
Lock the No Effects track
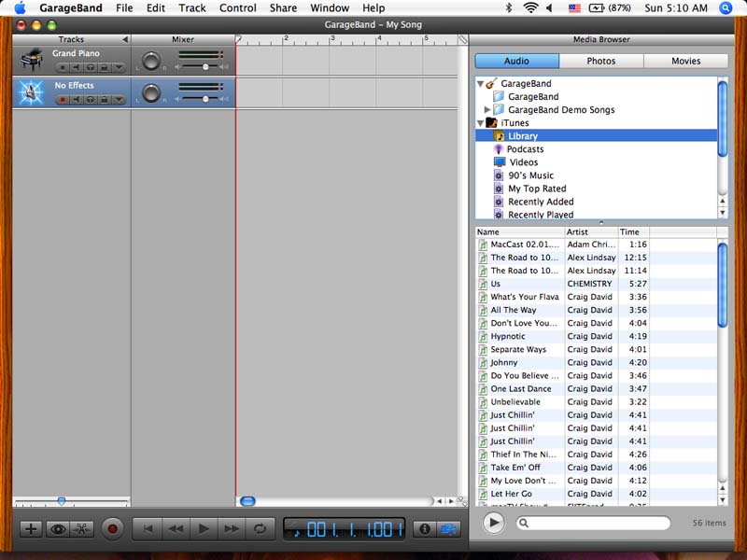pos(104,100)
